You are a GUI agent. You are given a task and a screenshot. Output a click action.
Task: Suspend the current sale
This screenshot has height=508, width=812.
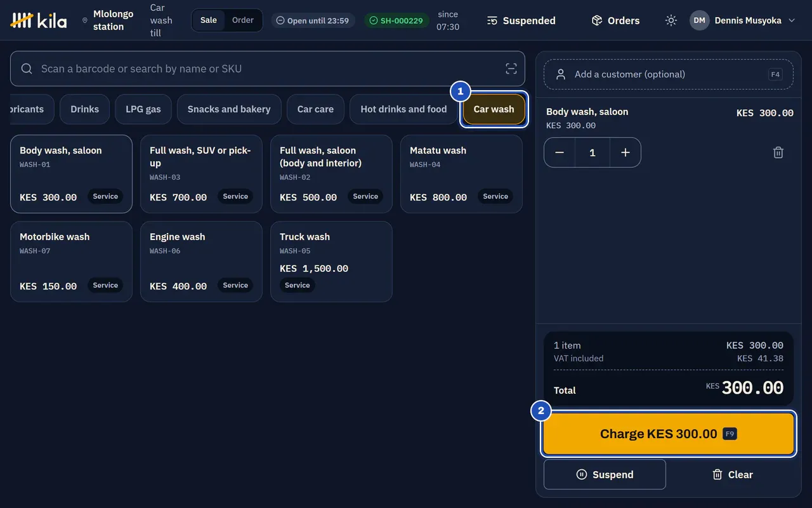coord(605,474)
